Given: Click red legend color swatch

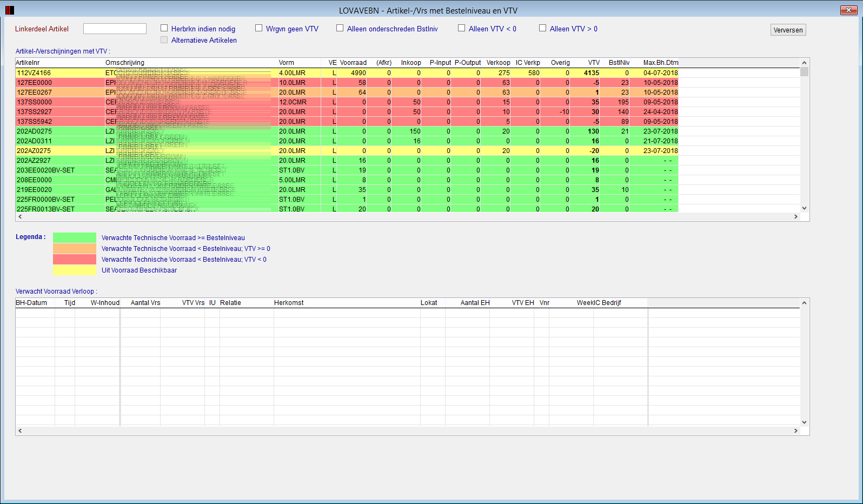Looking at the screenshot, I should pos(75,260).
